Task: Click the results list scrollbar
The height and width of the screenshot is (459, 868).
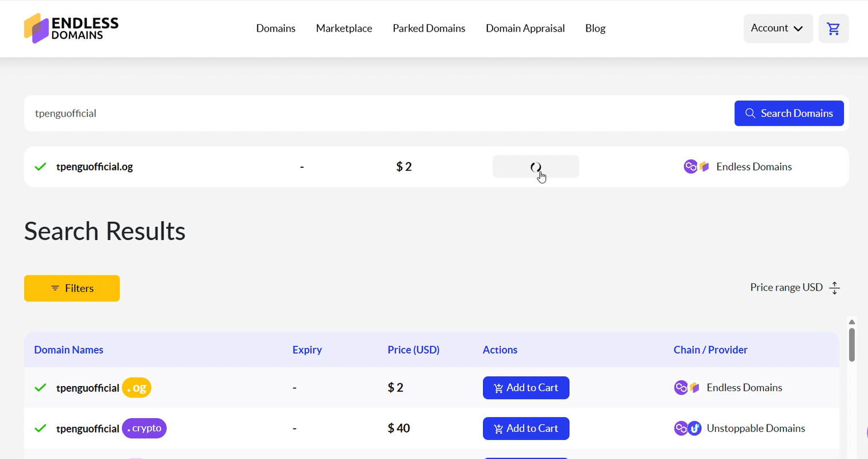Action: [x=851, y=345]
